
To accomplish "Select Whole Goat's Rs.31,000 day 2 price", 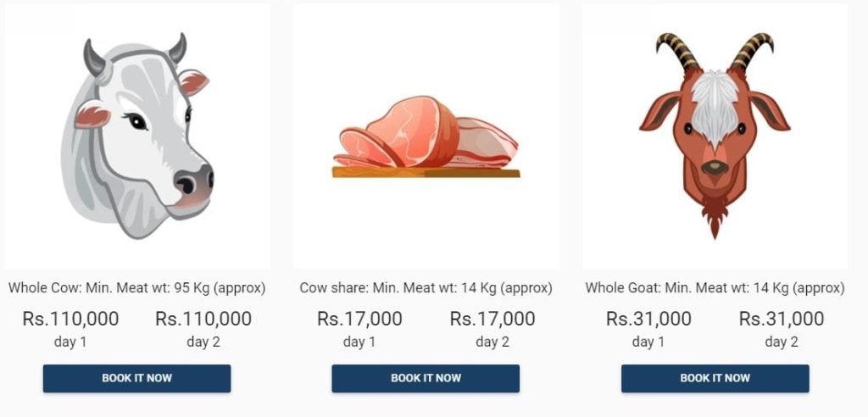I will [781, 319].
